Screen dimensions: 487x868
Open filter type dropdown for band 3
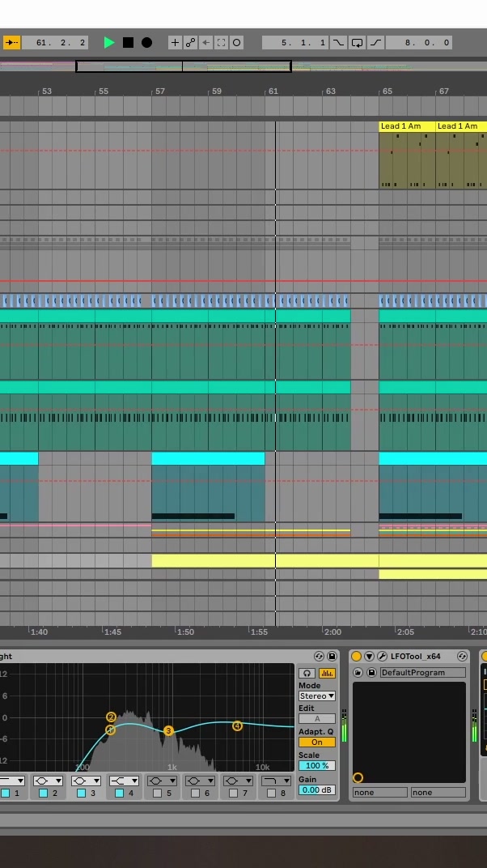(87, 781)
